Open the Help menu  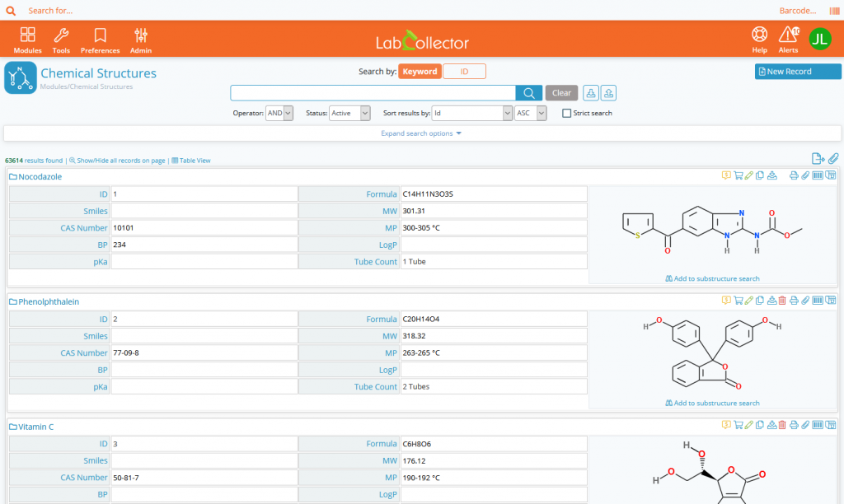pos(759,40)
